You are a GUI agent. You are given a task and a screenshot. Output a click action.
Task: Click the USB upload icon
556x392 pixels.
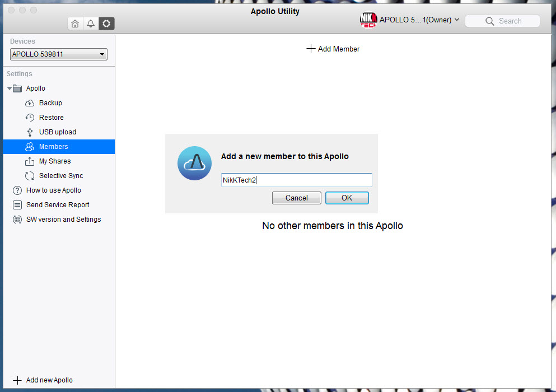(30, 132)
